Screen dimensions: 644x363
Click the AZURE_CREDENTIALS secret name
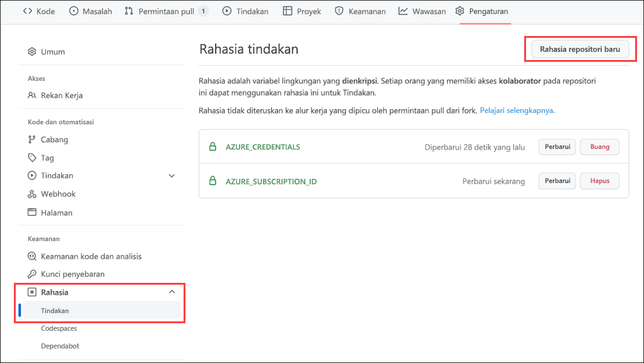point(263,146)
